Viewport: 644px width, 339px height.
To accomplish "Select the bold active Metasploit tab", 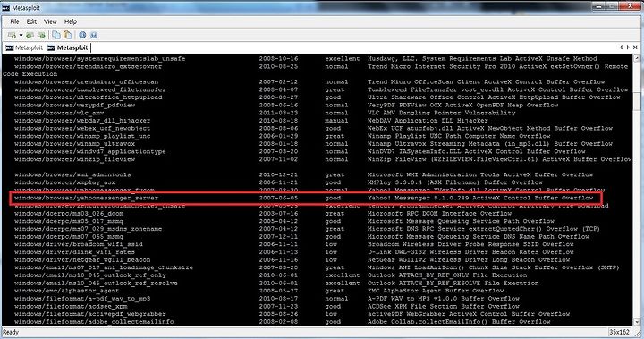I will click(x=68, y=47).
